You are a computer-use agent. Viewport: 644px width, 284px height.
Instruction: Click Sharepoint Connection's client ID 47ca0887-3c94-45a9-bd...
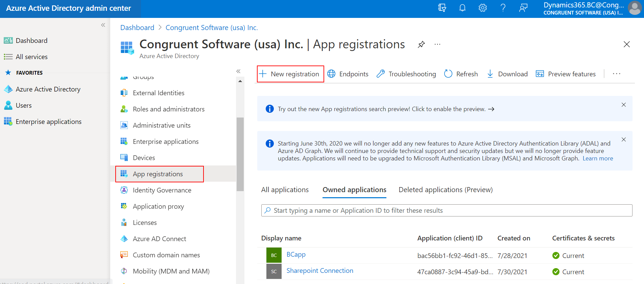point(455,272)
